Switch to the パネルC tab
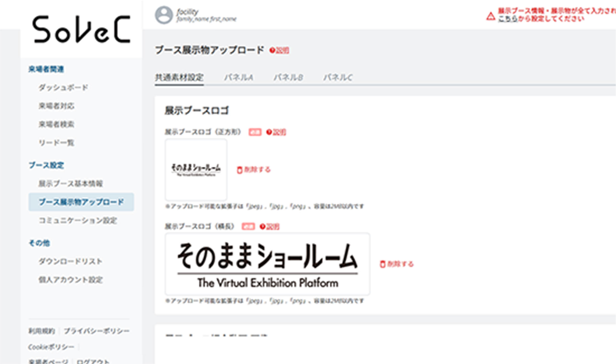The image size is (616, 364). pos(338,77)
